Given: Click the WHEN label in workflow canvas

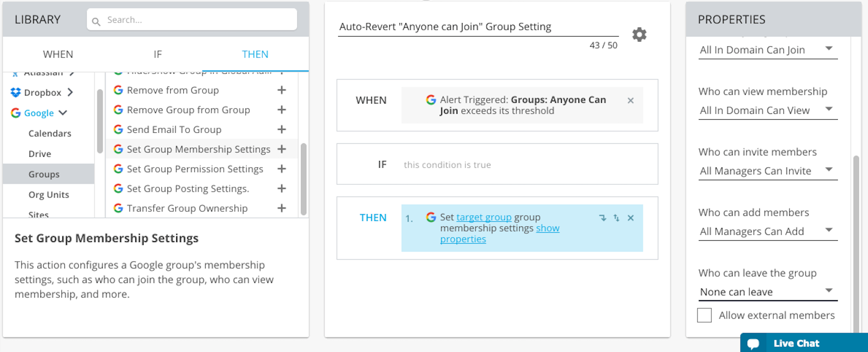Looking at the screenshot, I should [371, 100].
